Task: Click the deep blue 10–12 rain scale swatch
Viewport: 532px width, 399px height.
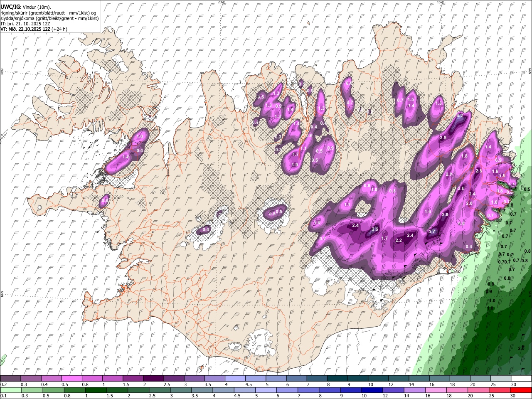Action: [x=372, y=390]
